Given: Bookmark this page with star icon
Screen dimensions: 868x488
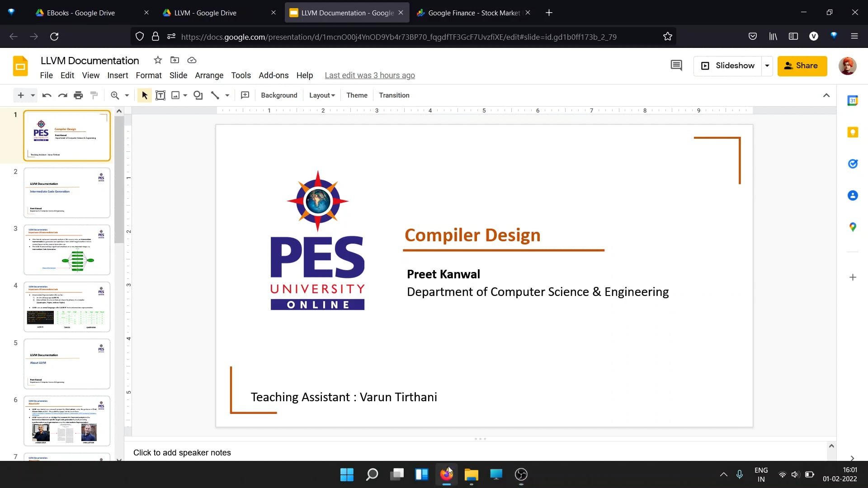Looking at the screenshot, I should (668, 37).
